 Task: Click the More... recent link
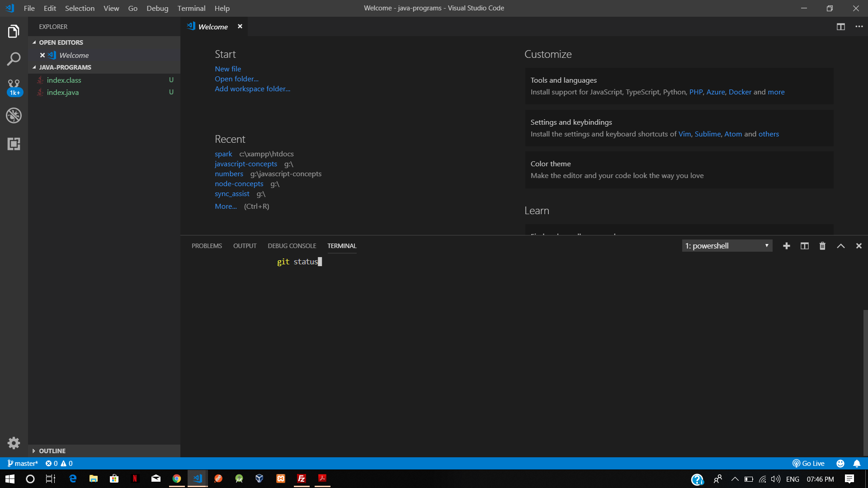pos(226,206)
